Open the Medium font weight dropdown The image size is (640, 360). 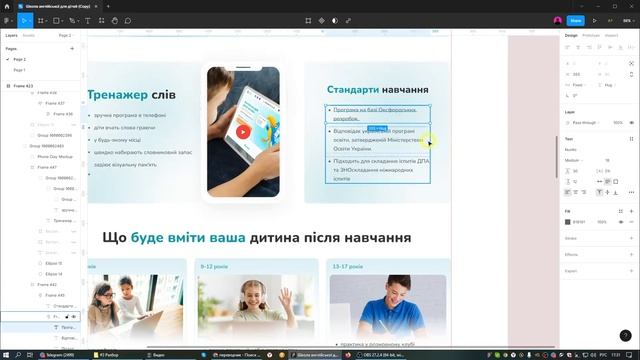click(574, 160)
